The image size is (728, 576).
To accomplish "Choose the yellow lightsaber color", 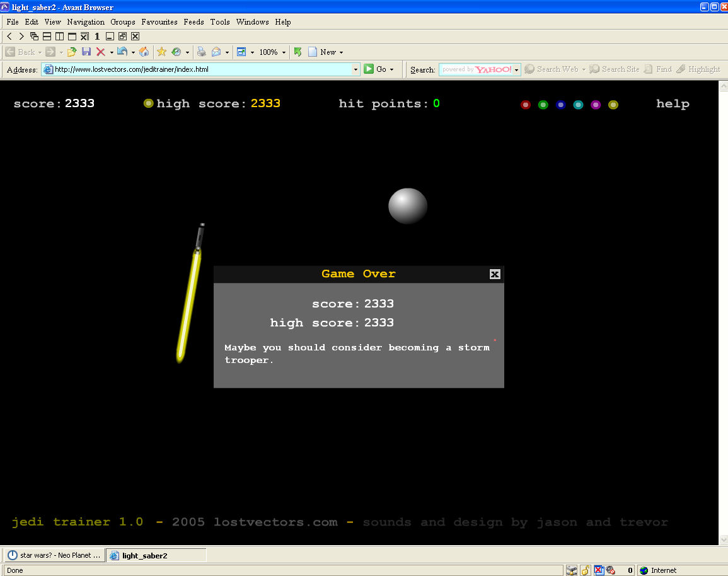I will tap(613, 105).
